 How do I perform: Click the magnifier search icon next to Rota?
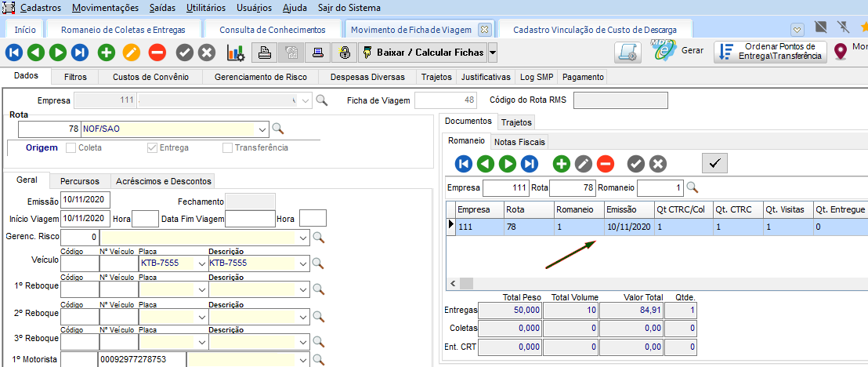pos(277,129)
